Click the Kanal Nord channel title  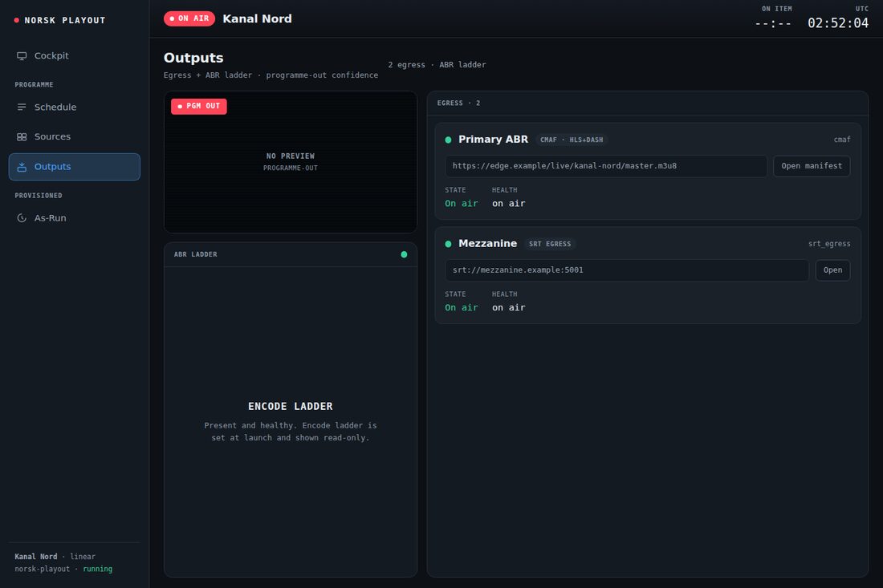point(258,18)
